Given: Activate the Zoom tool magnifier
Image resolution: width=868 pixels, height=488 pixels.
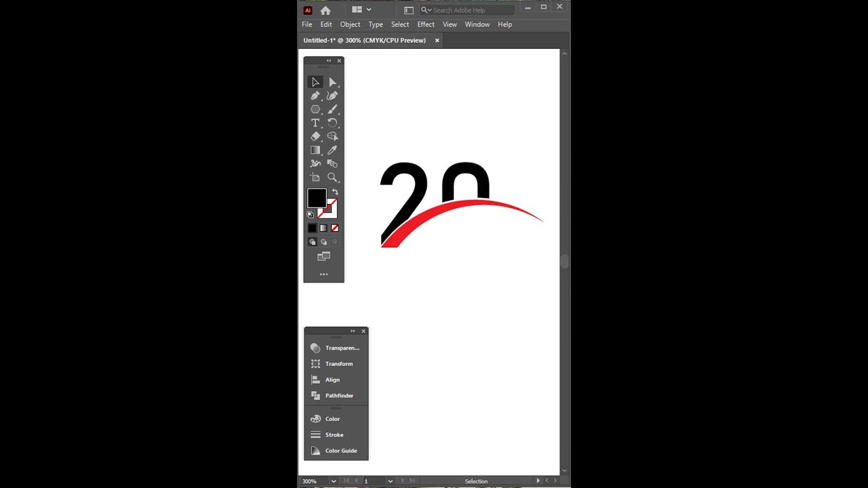Looking at the screenshot, I should click(332, 177).
